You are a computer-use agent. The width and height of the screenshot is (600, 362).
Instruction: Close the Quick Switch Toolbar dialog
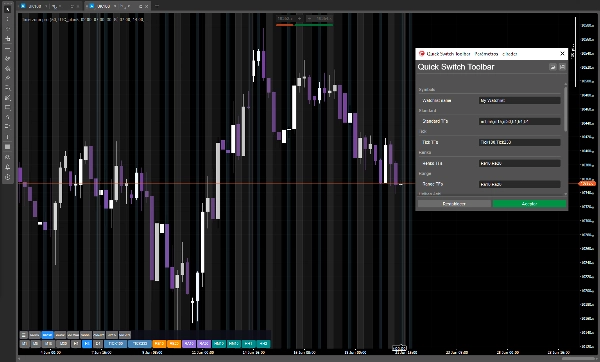point(562,54)
